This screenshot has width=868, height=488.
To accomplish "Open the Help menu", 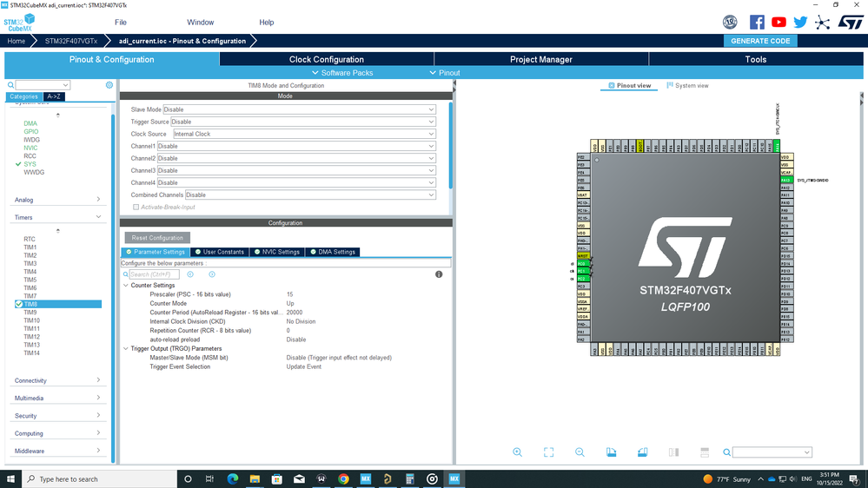I will click(266, 22).
